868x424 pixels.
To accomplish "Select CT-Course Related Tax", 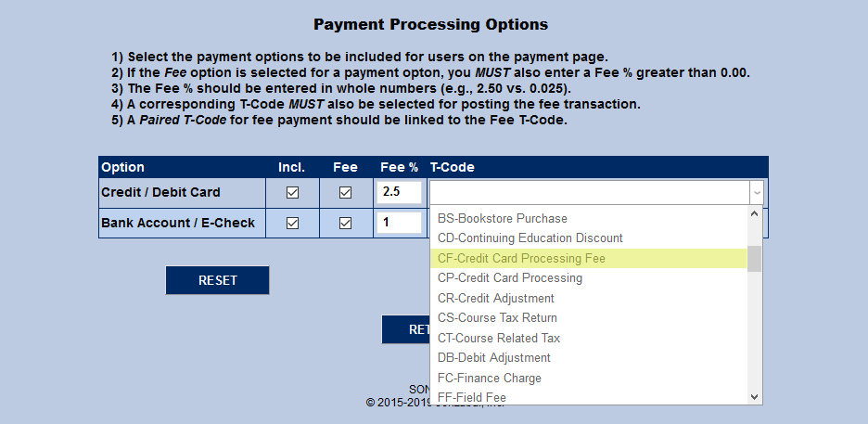I will tap(499, 338).
